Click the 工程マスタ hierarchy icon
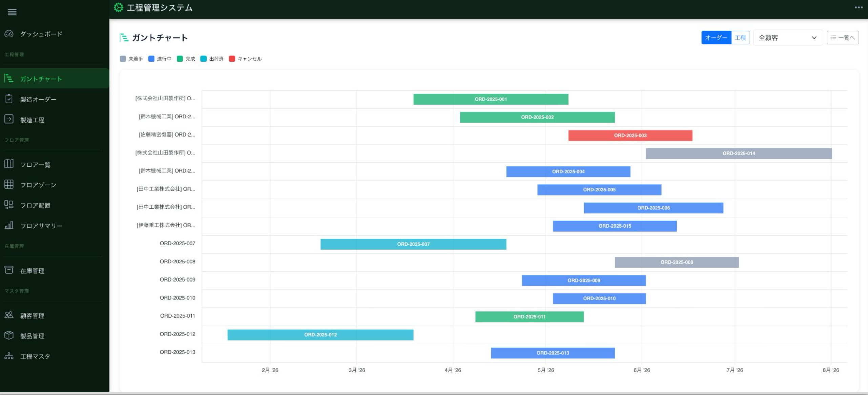Viewport: 868px width, 395px height. 9,356
